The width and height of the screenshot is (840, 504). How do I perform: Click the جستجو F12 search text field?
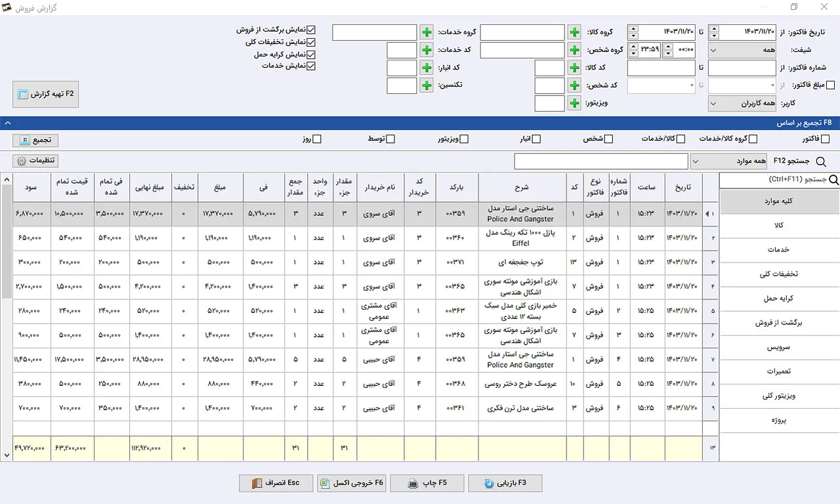tap(601, 161)
